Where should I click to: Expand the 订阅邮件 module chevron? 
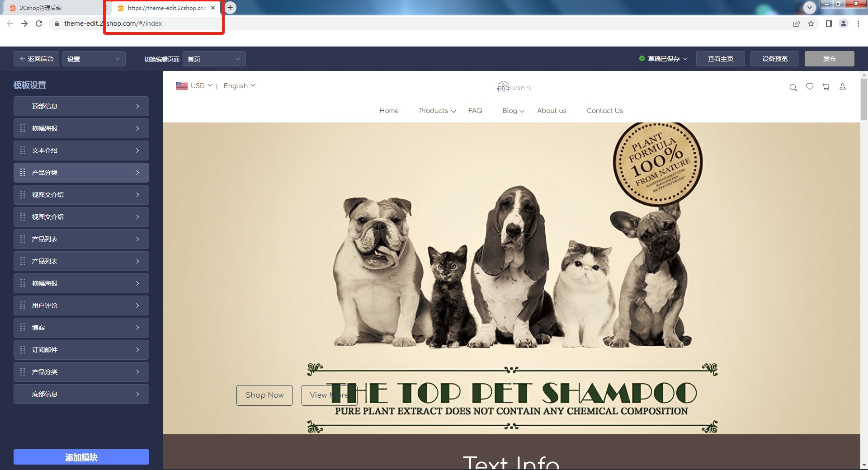tap(137, 350)
